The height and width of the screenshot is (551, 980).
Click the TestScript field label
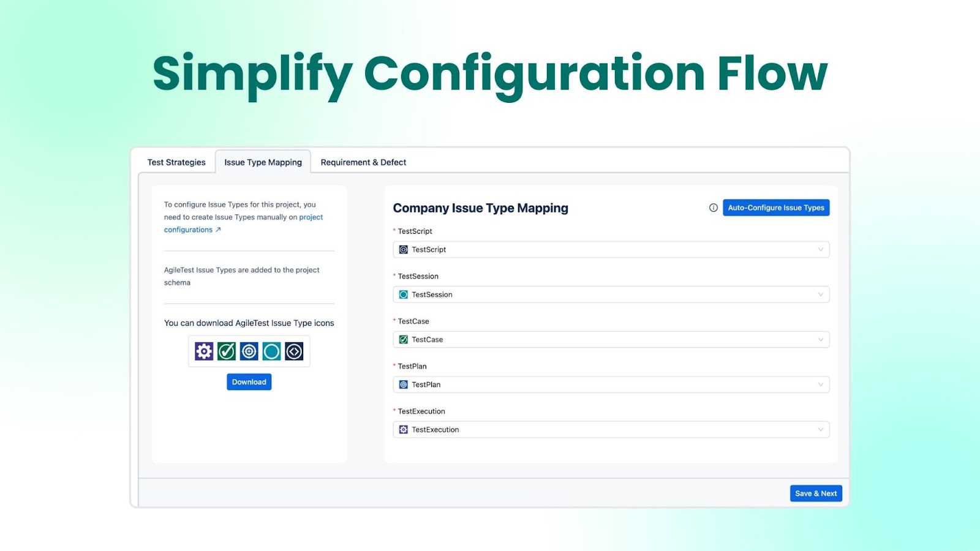coord(415,231)
